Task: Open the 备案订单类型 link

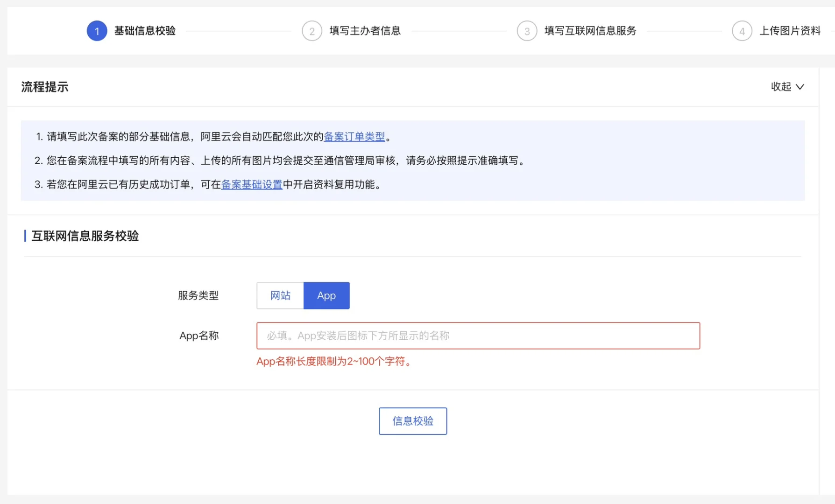Action: (x=354, y=137)
